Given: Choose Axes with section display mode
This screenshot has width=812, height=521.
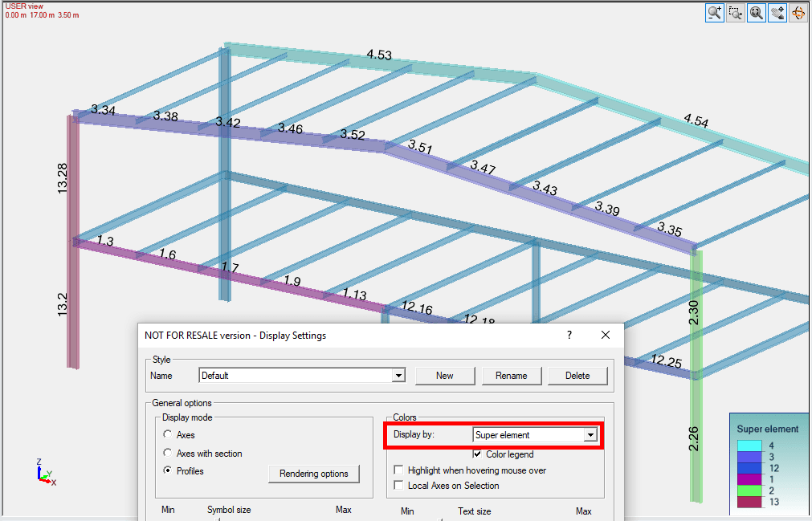Looking at the screenshot, I should (167, 454).
